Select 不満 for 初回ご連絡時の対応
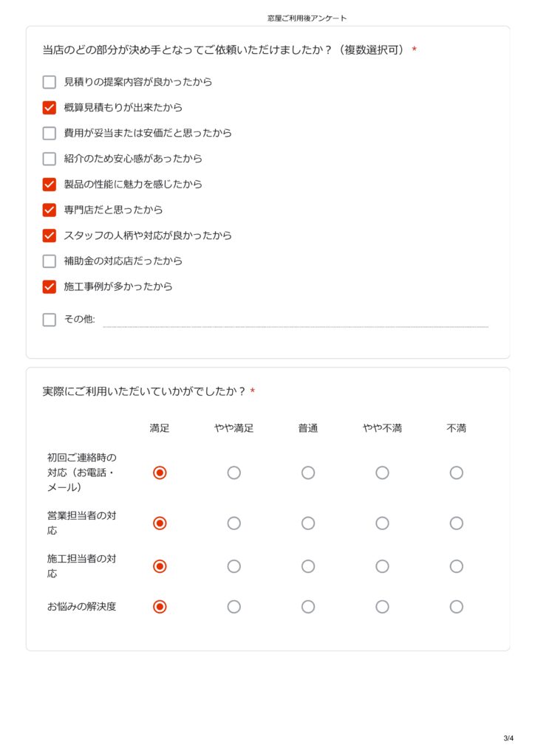Viewport: 535px width, 756px height. coord(457,472)
